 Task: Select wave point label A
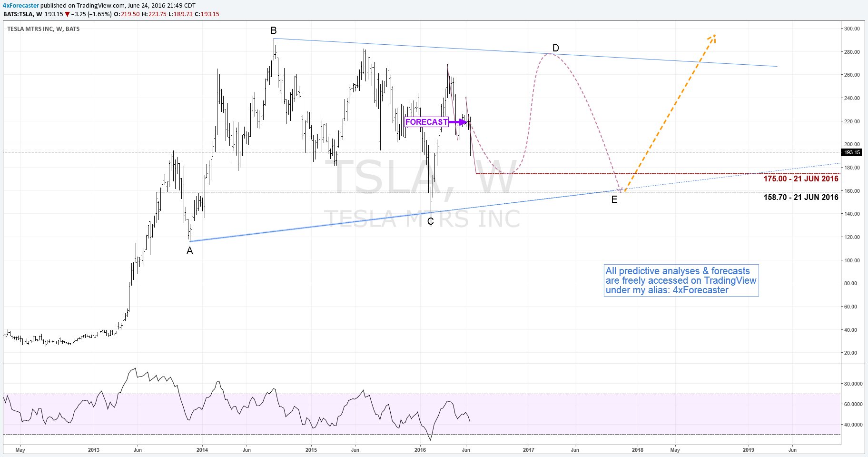click(190, 250)
